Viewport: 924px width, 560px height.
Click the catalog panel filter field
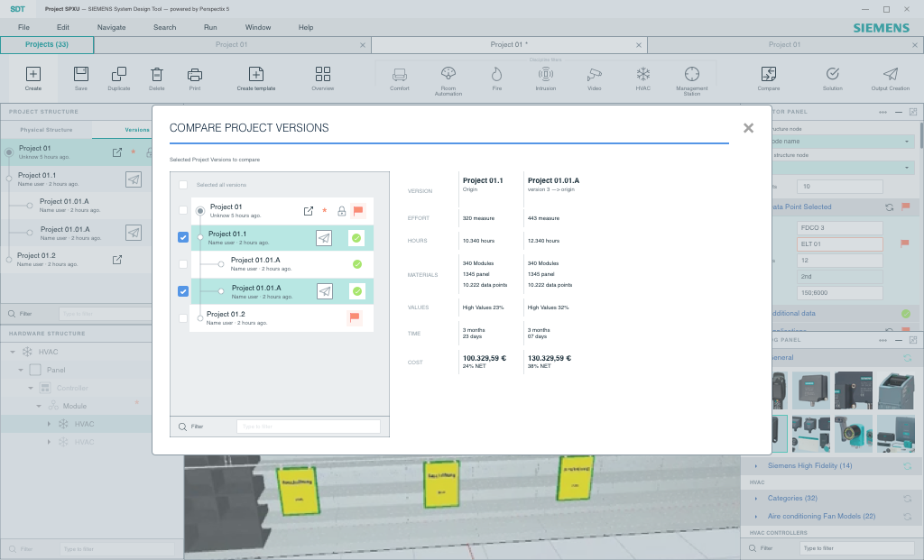857,548
